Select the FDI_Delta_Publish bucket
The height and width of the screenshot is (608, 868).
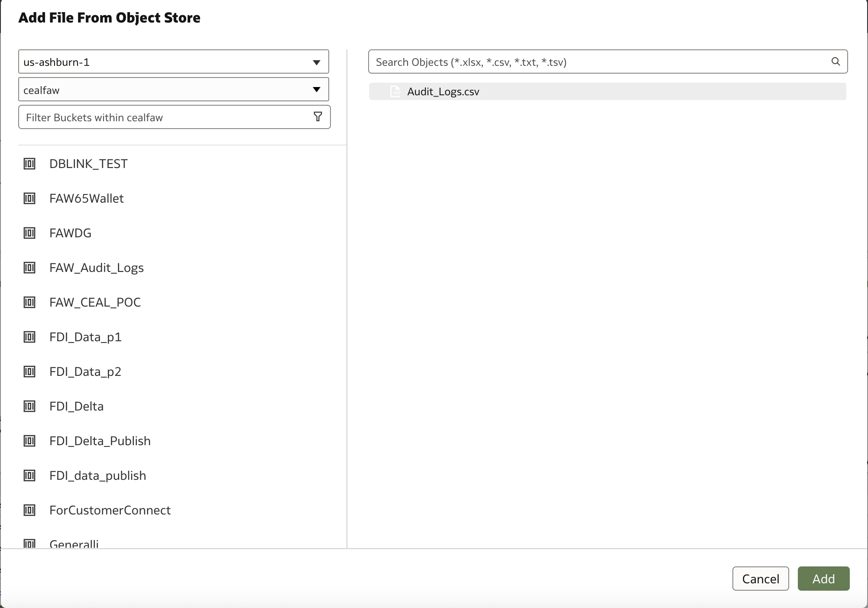[x=100, y=441]
